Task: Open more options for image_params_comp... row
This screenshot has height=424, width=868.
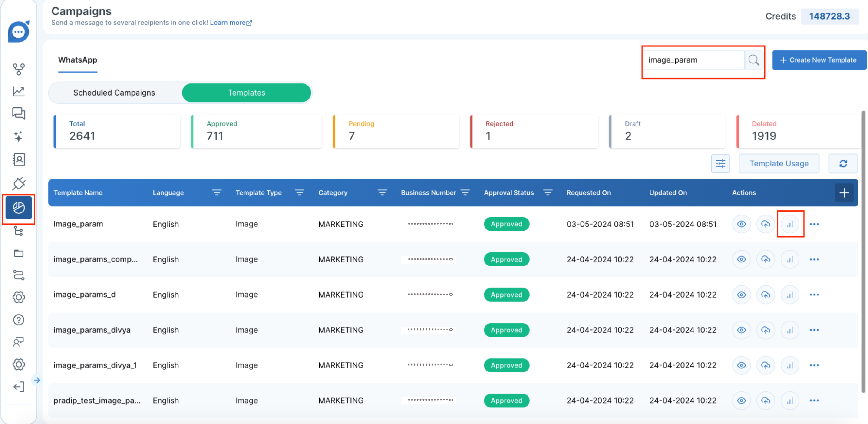Action: click(814, 259)
